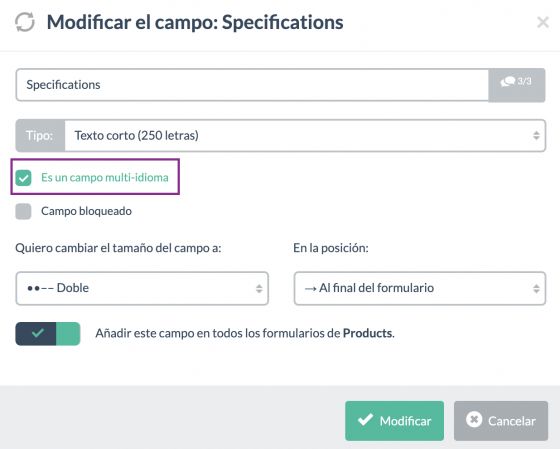Enable the Campo bloqueado checkbox
560x449 pixels.
point(24,211)
